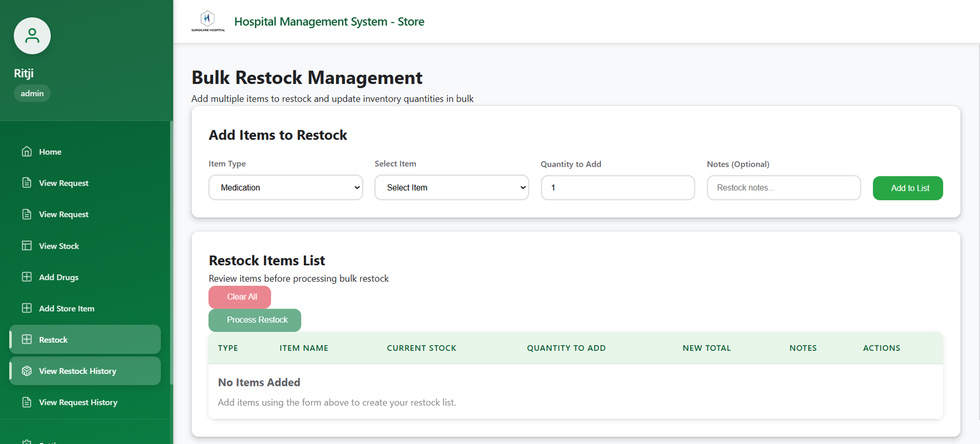Click the View Stock table icon
The image size is (980, 444).
[x=27, y=246]
